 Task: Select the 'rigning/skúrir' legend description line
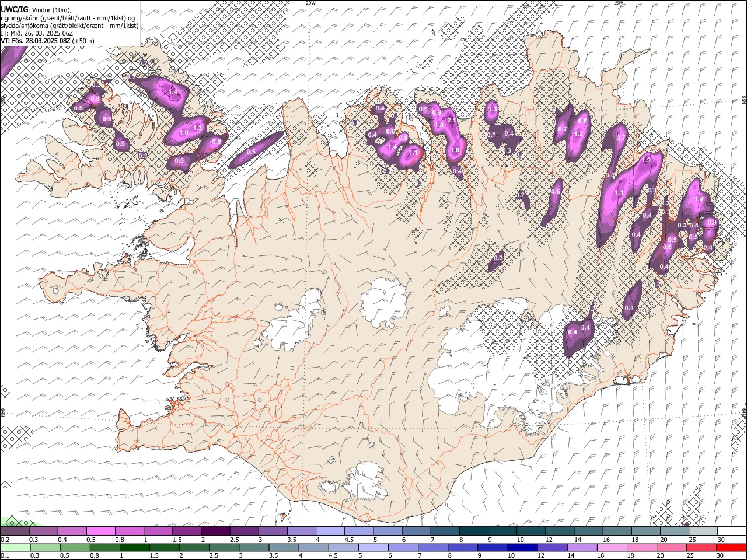point(68,17)
